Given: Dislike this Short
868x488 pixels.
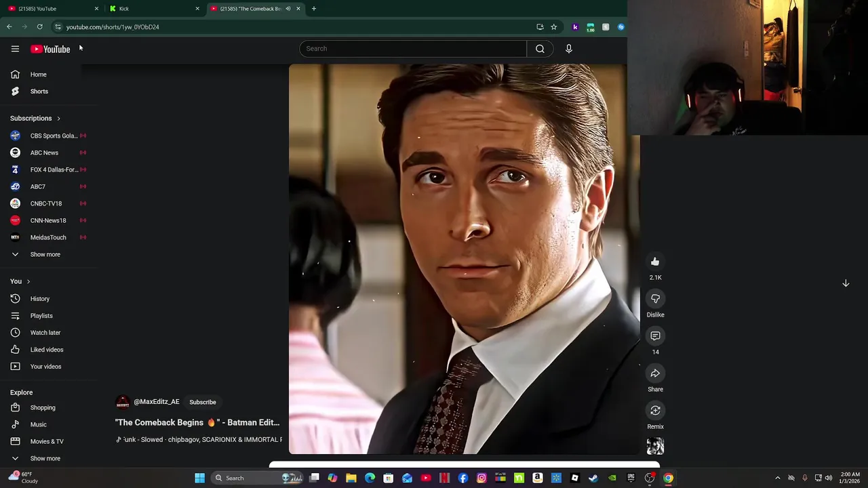Looking at the screenshot, I should click(655, 299).
